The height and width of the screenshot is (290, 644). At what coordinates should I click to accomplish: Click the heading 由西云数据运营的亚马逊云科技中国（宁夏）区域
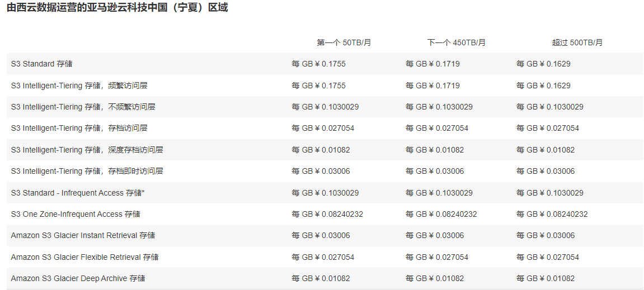117,8
